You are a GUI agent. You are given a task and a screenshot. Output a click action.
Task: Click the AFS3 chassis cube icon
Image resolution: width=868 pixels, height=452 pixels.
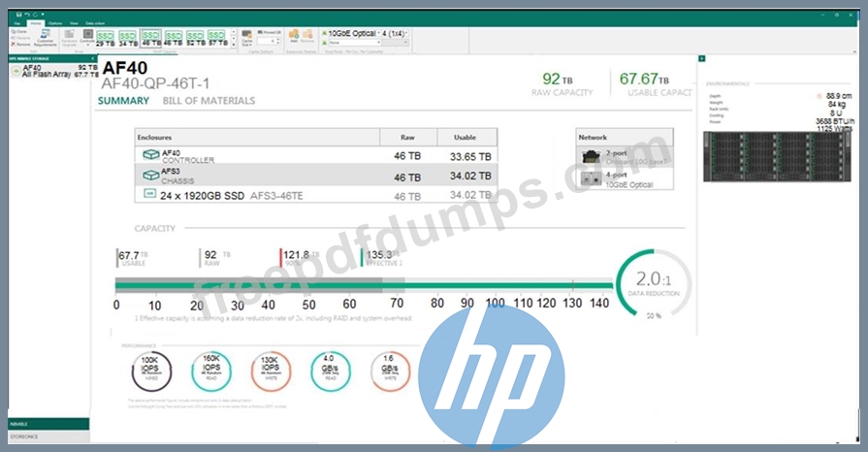coord(150,175)
